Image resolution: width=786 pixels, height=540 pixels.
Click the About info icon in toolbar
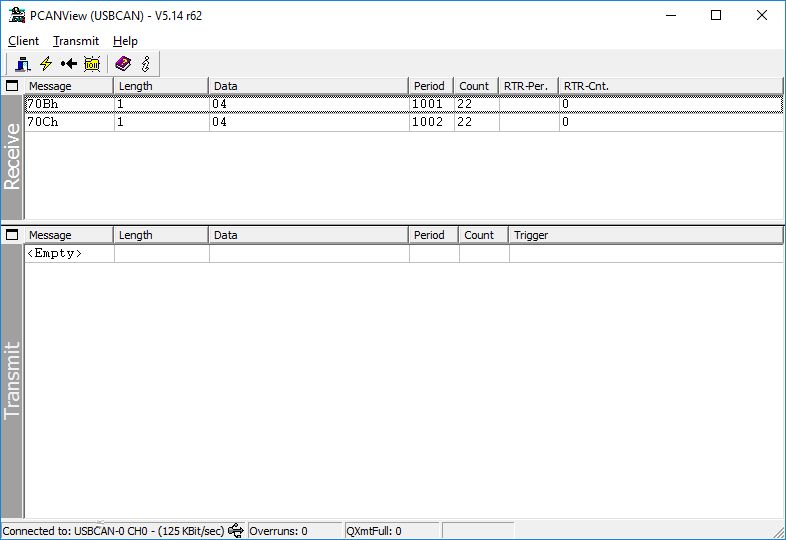[x=146, y=64]
